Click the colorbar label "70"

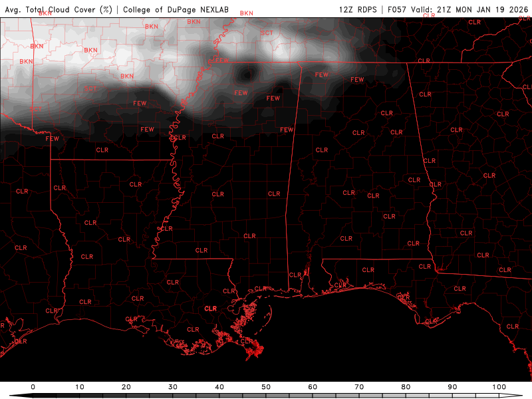pyautogui.click(x=359, y=387)
